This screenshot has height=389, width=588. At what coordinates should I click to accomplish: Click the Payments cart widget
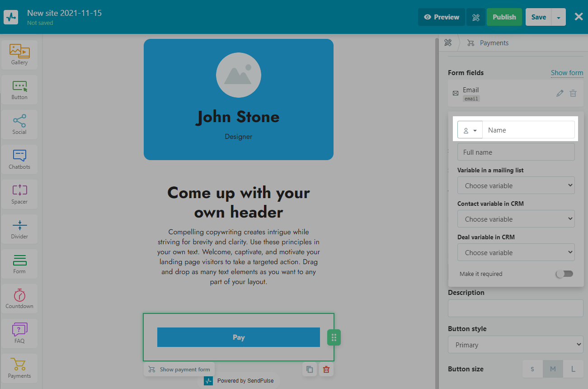(x=19, y=368)
